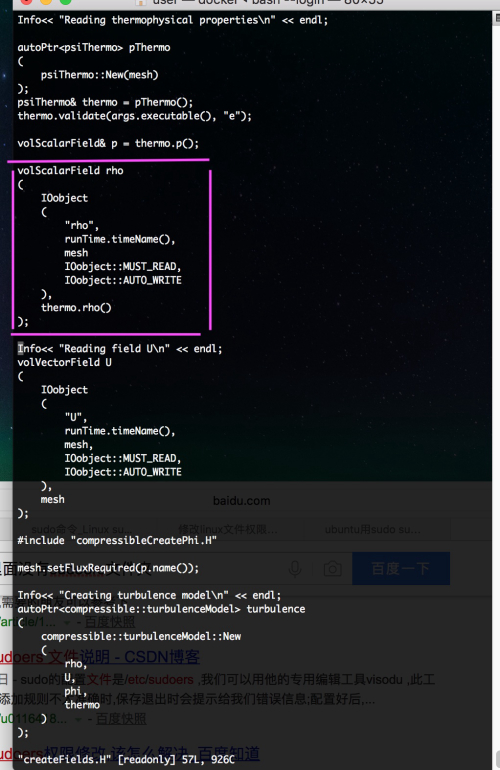Click inside the Baidu search text field
Viewport: 500px width, 770px height.
pyautogui.click(x=142, y=569)
